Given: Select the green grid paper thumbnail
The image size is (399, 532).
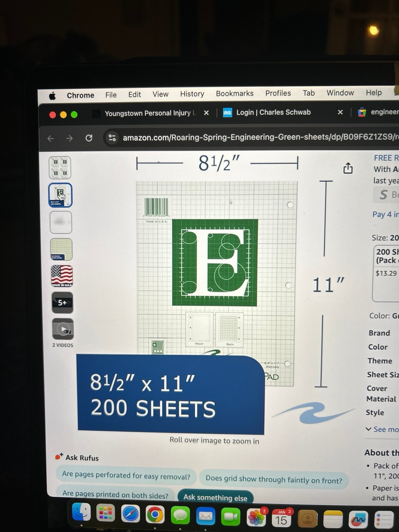Looking at the screenshot, I should point(62,249).
